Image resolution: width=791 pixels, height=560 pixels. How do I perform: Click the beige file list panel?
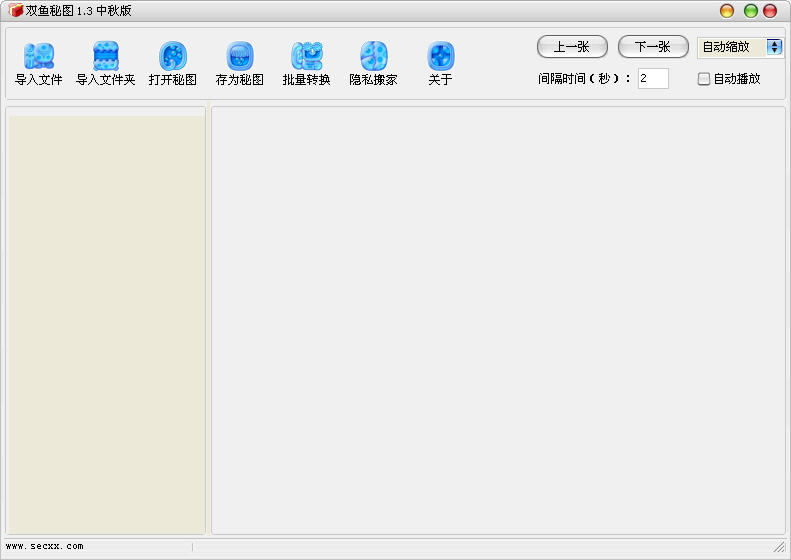coord(107,325)
